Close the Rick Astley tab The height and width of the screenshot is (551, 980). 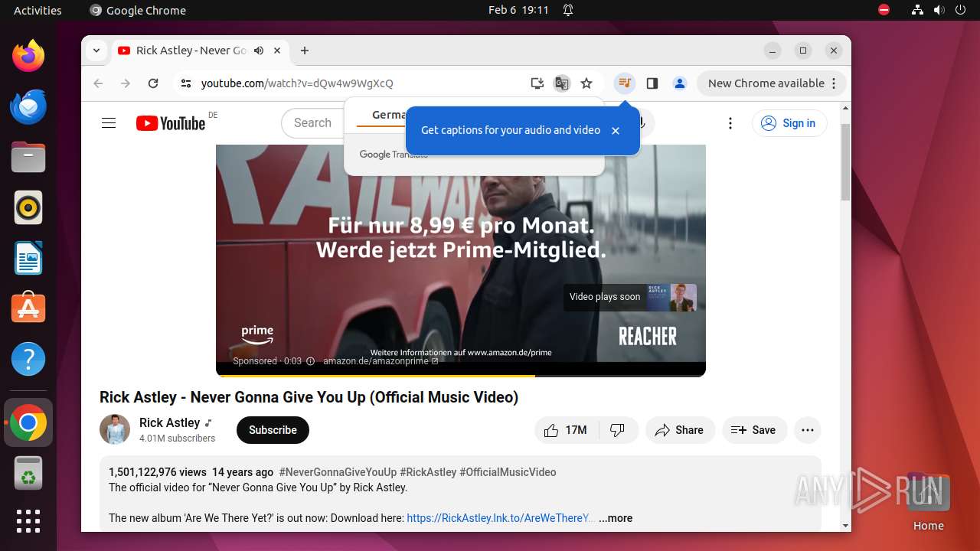[277, 51]
